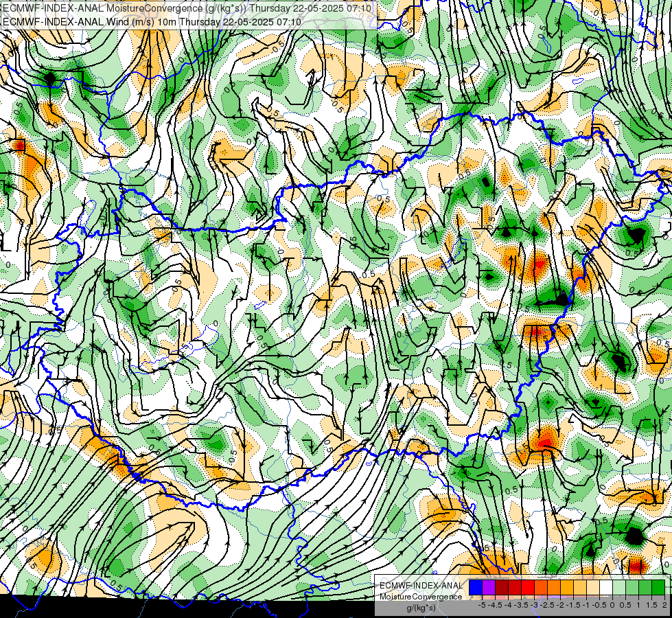Click the MoistureConvergence label in the legend

point(421,597)
